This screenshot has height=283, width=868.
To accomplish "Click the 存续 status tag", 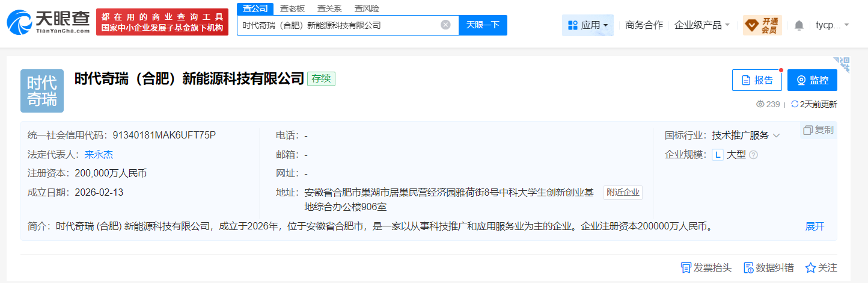I will [321, 79].
